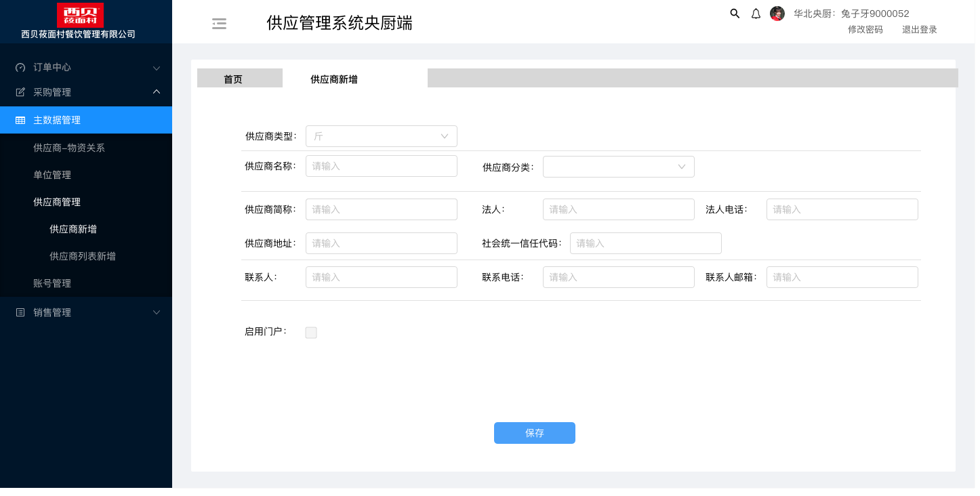Click the 修改密码 link
980x496 pixels.
(865, 30)
